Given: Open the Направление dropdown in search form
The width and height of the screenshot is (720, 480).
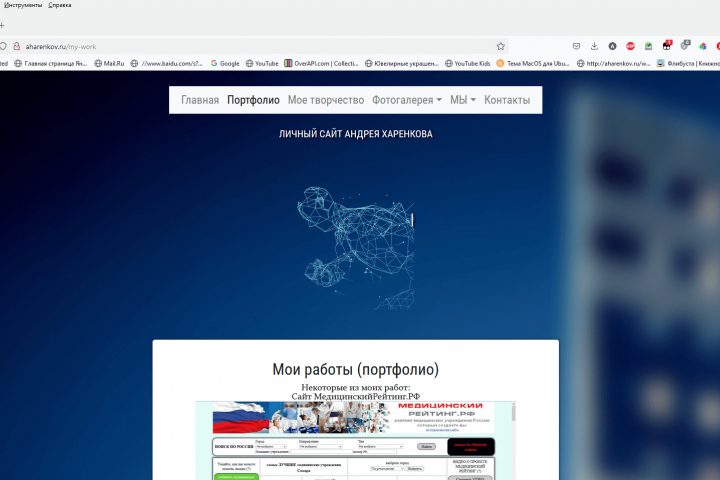Looking at the screenshot, I should (321, 446).
